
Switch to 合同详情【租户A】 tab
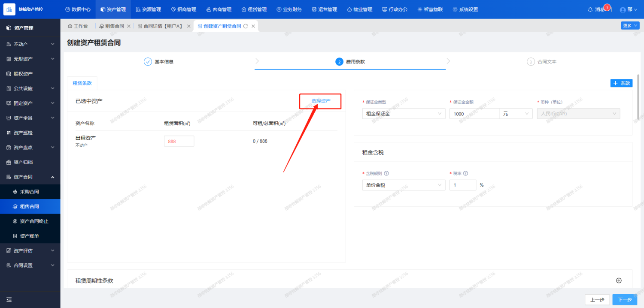click(160, 26)
